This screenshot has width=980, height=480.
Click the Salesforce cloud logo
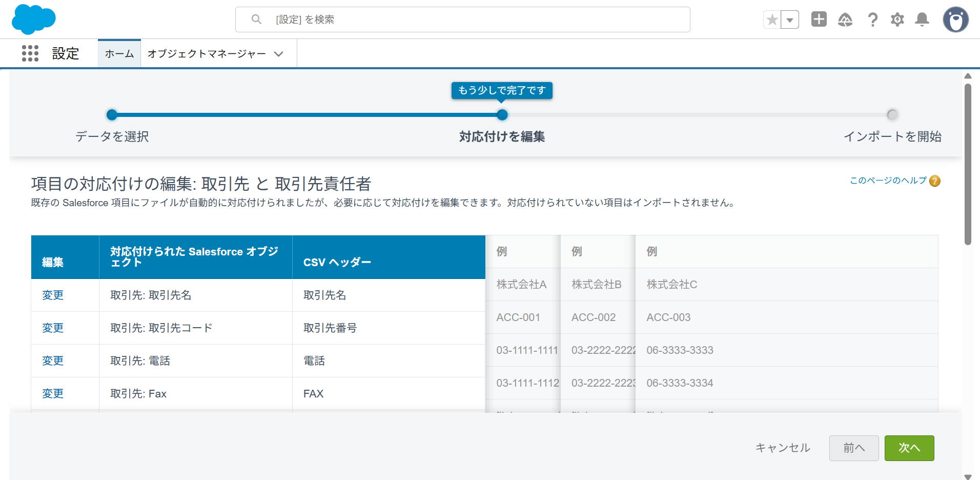[x=34, y=19]
